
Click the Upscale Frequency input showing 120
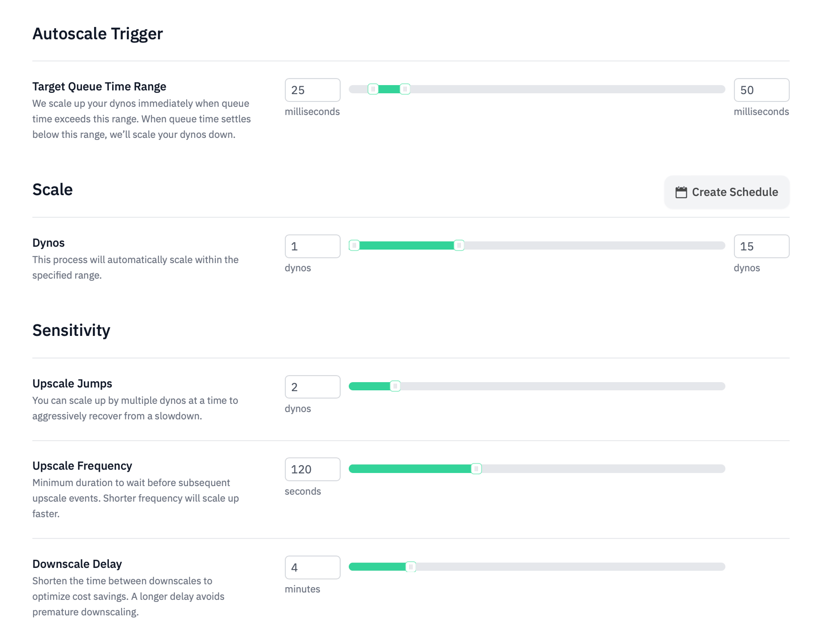(312, 469)
